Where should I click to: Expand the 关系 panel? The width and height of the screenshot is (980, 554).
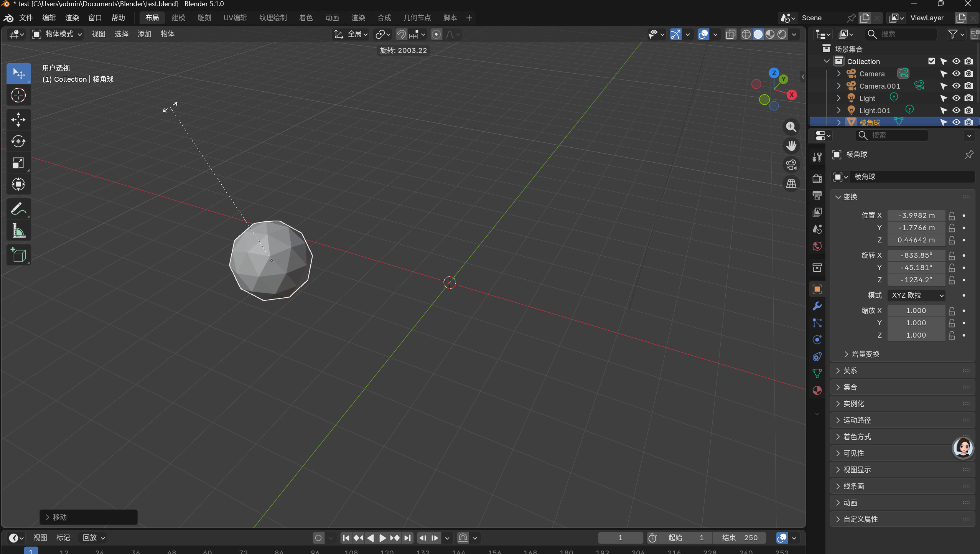click(850, 371)
